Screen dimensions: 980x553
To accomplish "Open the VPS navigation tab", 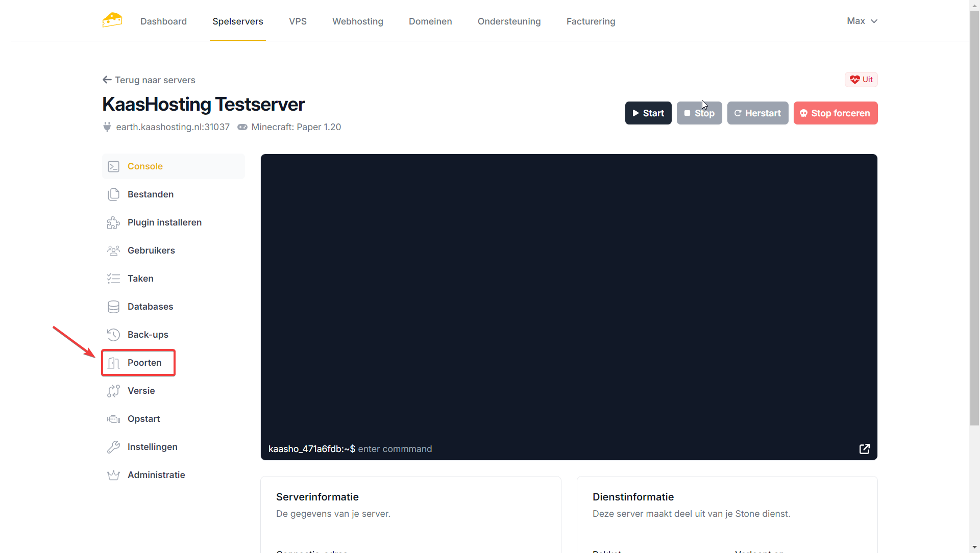I will pyautogui.click(x=298, y=21).
